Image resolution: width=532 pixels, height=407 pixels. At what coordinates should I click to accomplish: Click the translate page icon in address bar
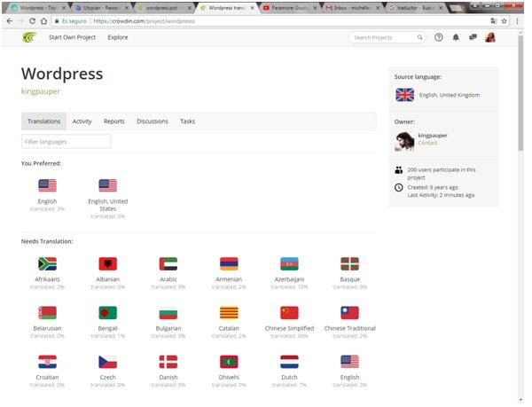coord(494,21)
